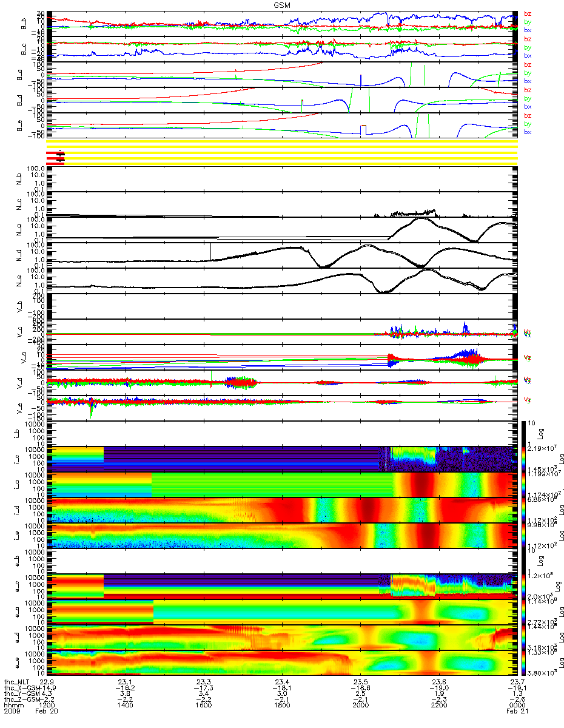The height and width of the screenshot is (728, 564).
Task: Click the 0000 time tick label
Action: coord(517,706)
